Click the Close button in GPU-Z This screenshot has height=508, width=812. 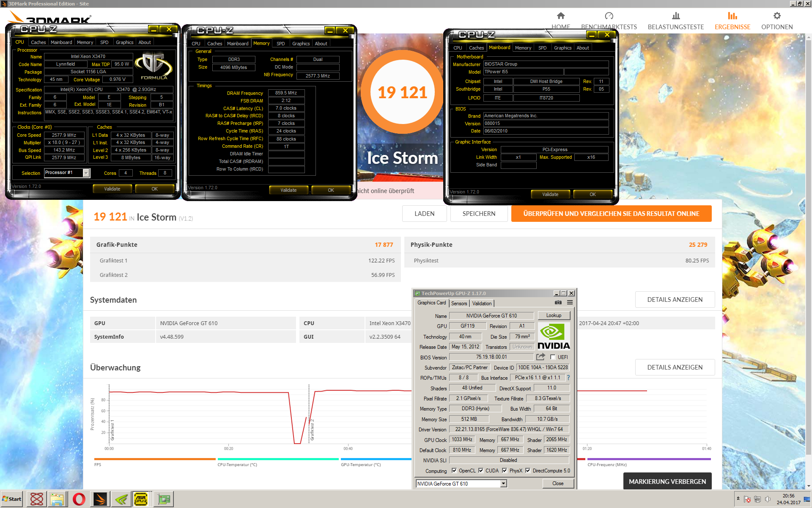point(558,483)
